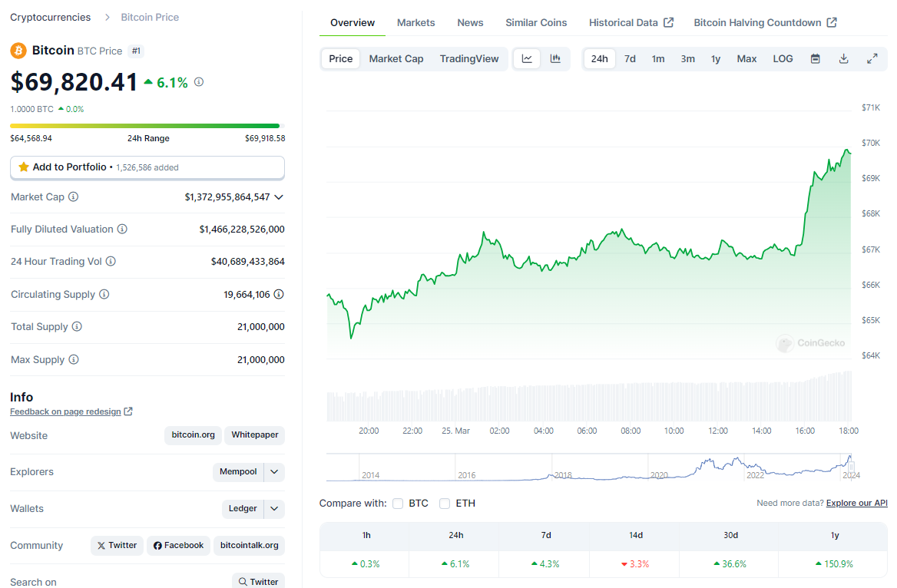Open the Facebook community button
The width and height of the screenshot is (897, 588).
click(178, 545)
